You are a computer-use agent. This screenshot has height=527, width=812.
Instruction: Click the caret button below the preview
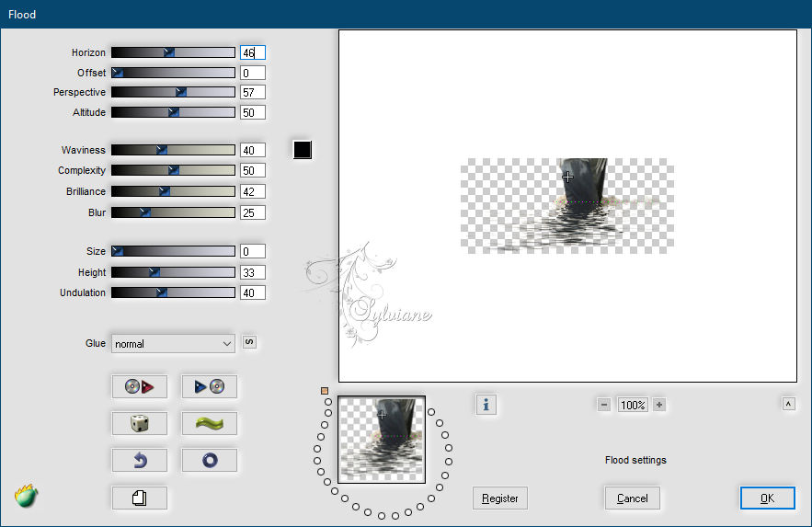tap(788, 404)
